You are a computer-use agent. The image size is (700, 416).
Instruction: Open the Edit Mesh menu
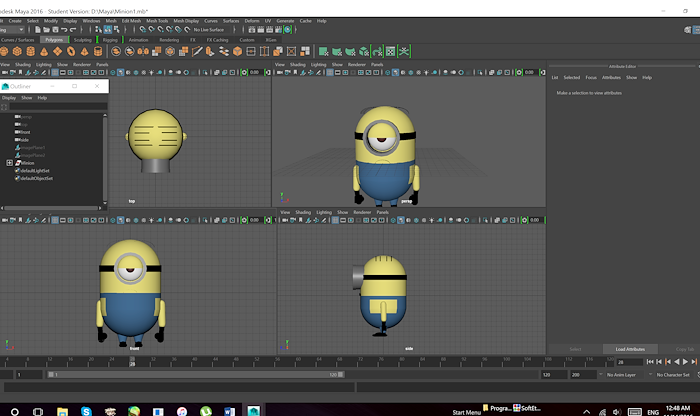[x=131, y=21]
